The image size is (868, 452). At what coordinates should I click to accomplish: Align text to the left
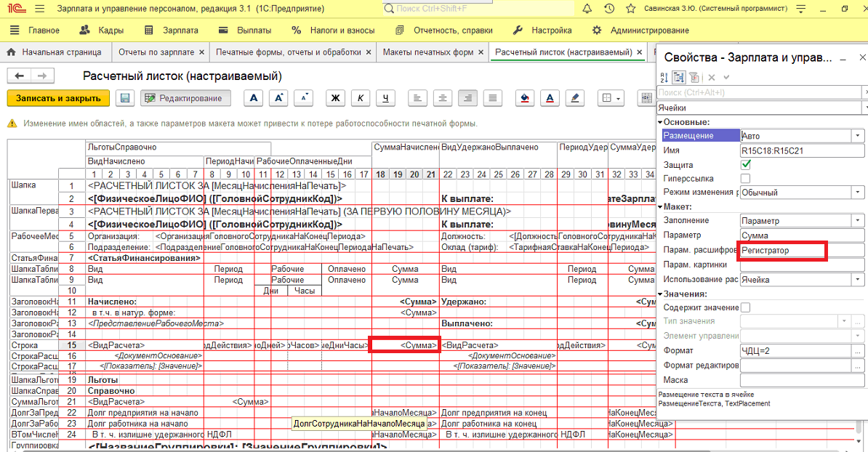pos(417,99)
